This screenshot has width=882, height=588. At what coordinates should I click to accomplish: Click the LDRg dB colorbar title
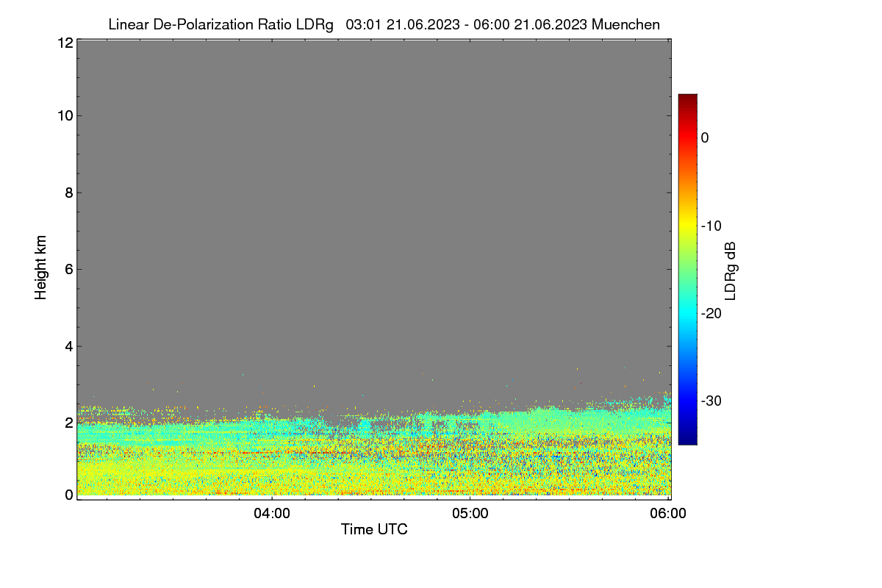pos(730,270)
